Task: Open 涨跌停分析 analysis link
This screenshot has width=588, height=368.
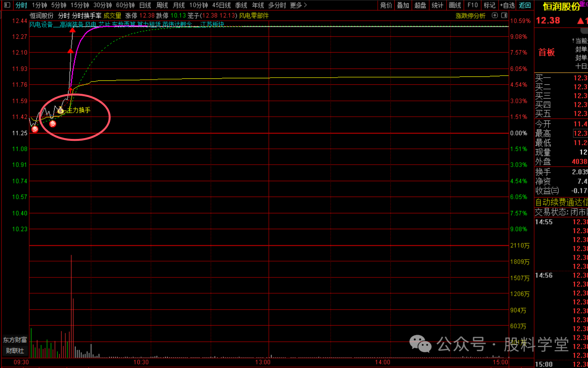Action: click(470, 16)
